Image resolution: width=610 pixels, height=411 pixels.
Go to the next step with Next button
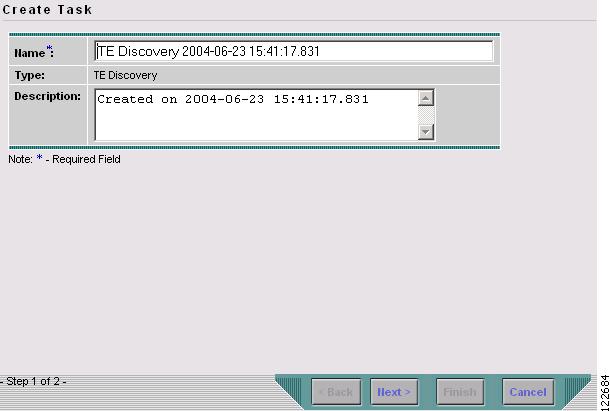coord(394,392)
